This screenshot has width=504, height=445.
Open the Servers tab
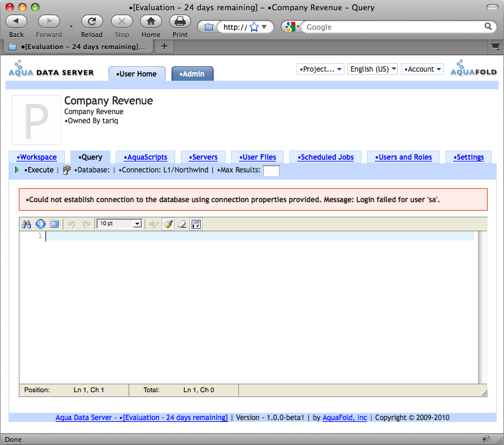coord(203,157)
